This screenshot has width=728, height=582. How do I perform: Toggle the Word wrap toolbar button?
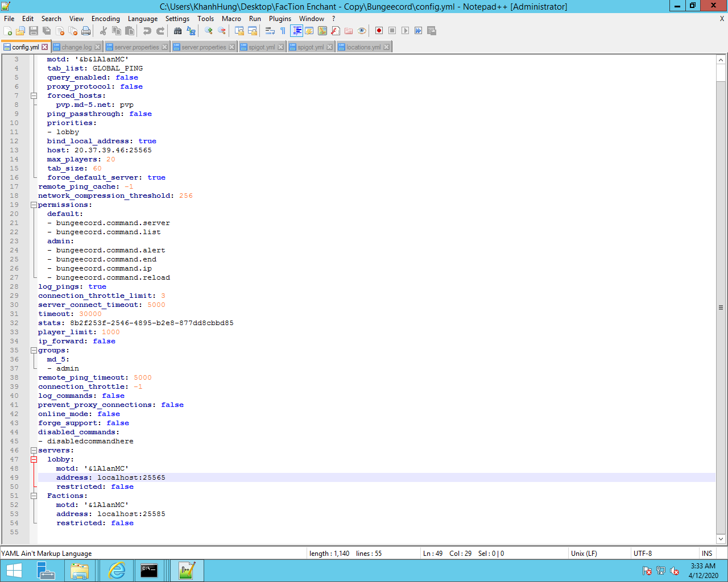[x=270, y=31]
